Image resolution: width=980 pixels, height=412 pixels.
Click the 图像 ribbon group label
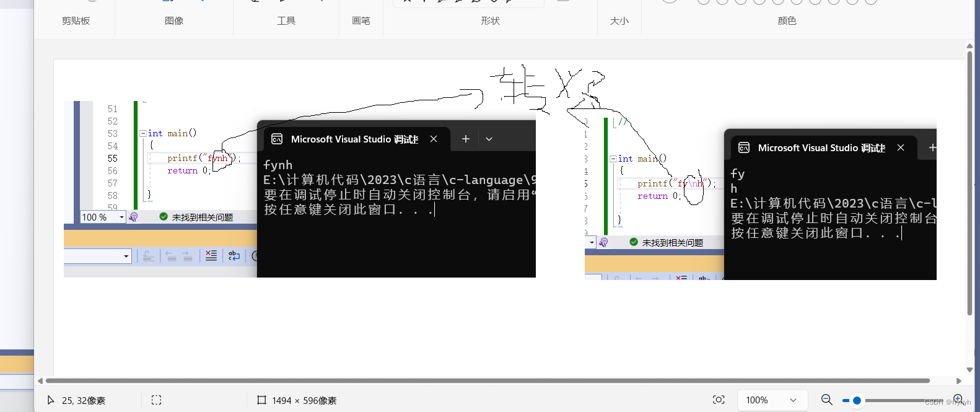[x=174, y=20]
